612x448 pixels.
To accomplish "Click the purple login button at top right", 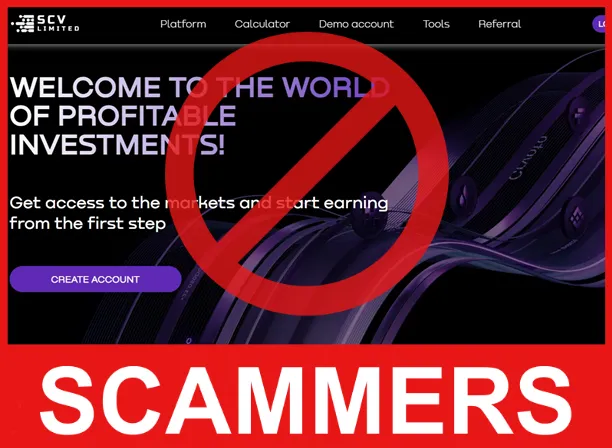I will tap(599, 24).
